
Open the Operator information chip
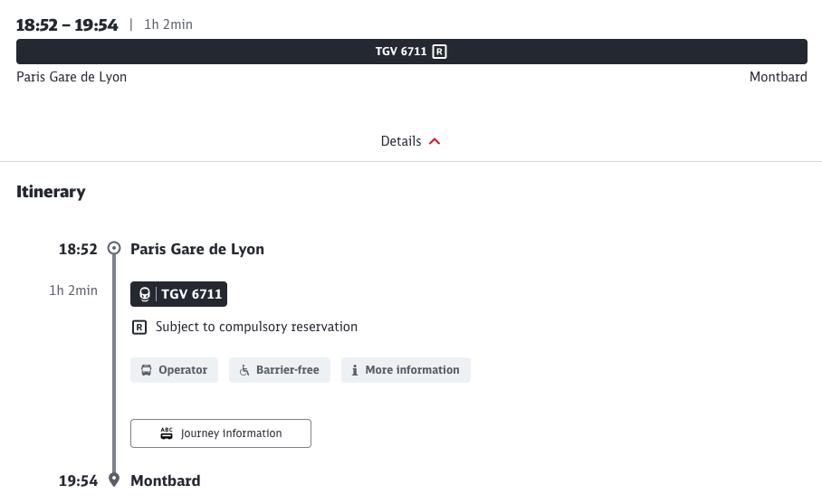[174, 370]
